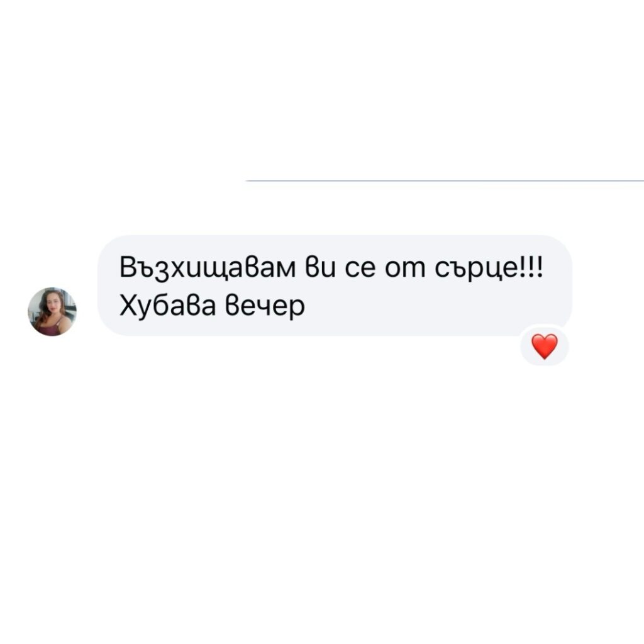Open the sender's profile picture avatar
Screen dimensions: 644x644
[x=52, y=312]
